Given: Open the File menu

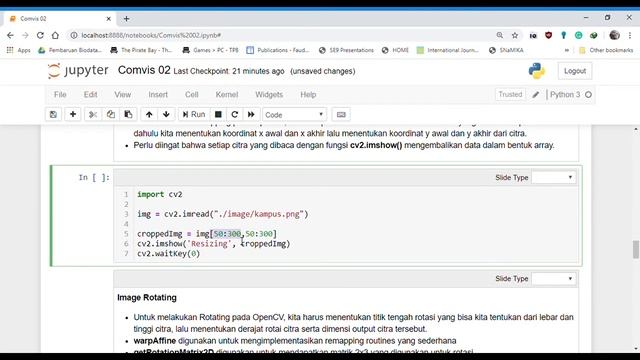Looking at the screenshot, I should point(60,95).
